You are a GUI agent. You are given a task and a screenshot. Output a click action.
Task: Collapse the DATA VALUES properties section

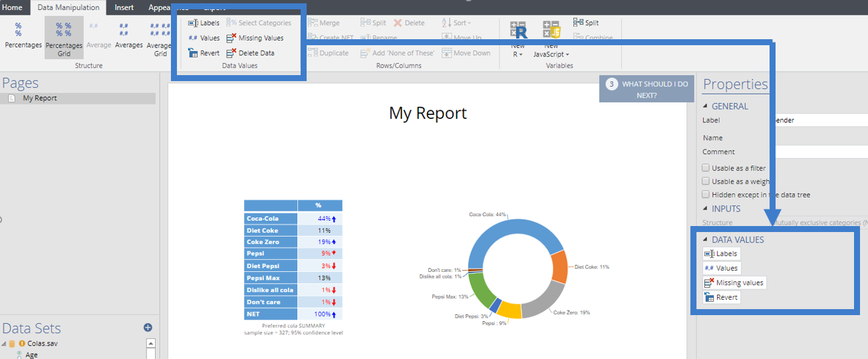click(706, 240)
